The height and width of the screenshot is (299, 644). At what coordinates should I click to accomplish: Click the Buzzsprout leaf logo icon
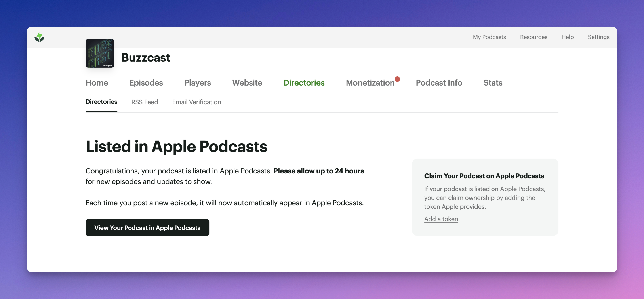[39, 37]
